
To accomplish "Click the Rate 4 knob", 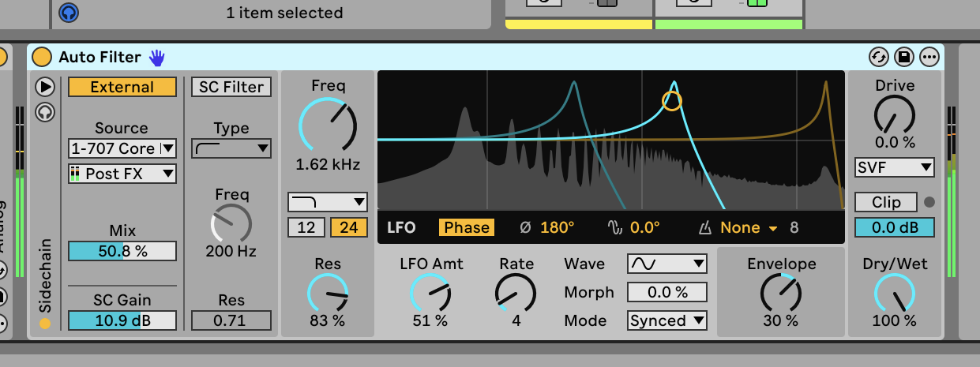I will click(x=516, y=293).
